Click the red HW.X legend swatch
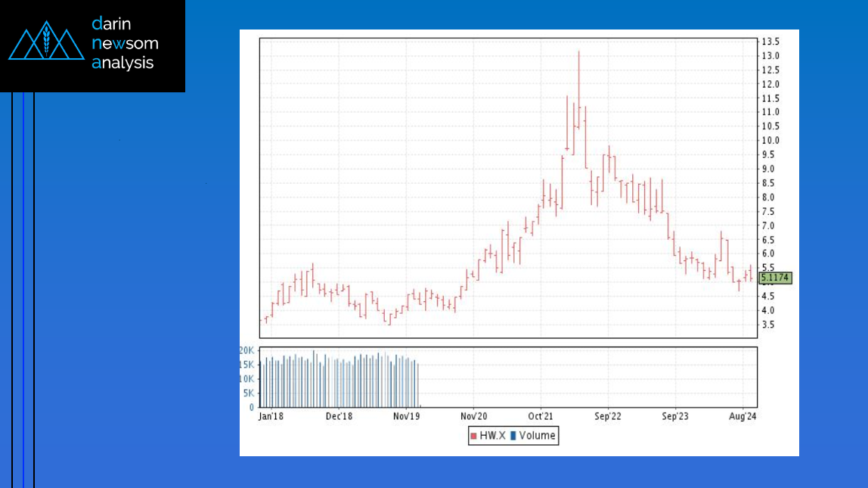 [x=473, y=436]
